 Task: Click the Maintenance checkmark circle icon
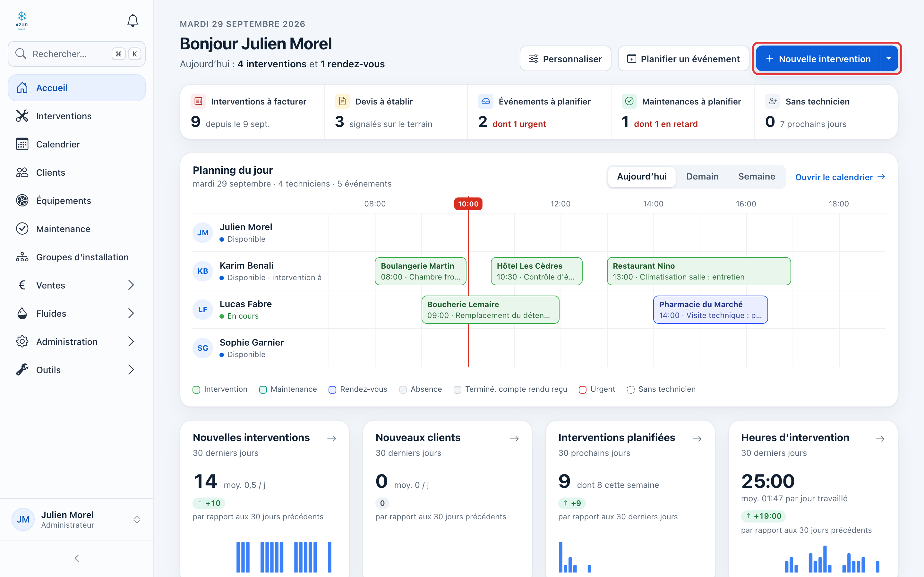tap(22, 229)
